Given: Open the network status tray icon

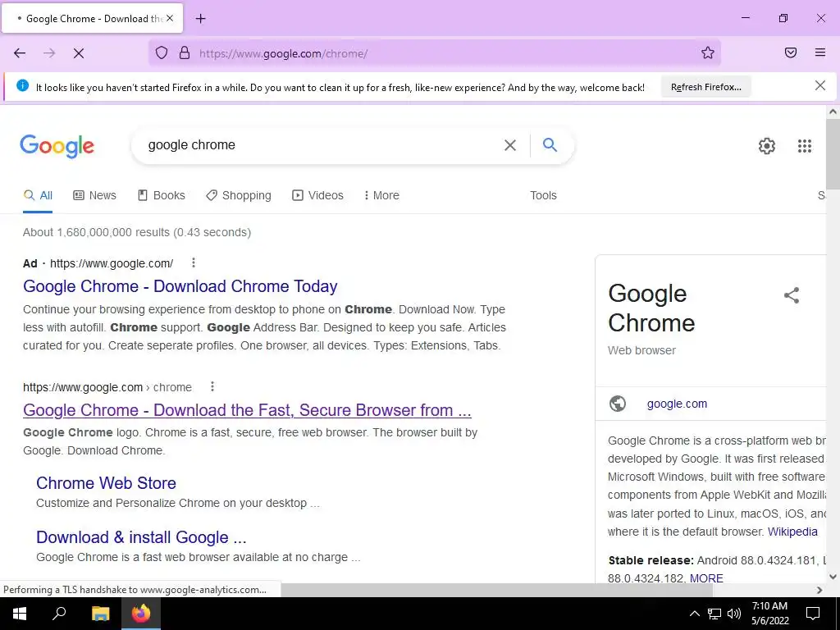Looking at the screenshot, I should (714, 614).
